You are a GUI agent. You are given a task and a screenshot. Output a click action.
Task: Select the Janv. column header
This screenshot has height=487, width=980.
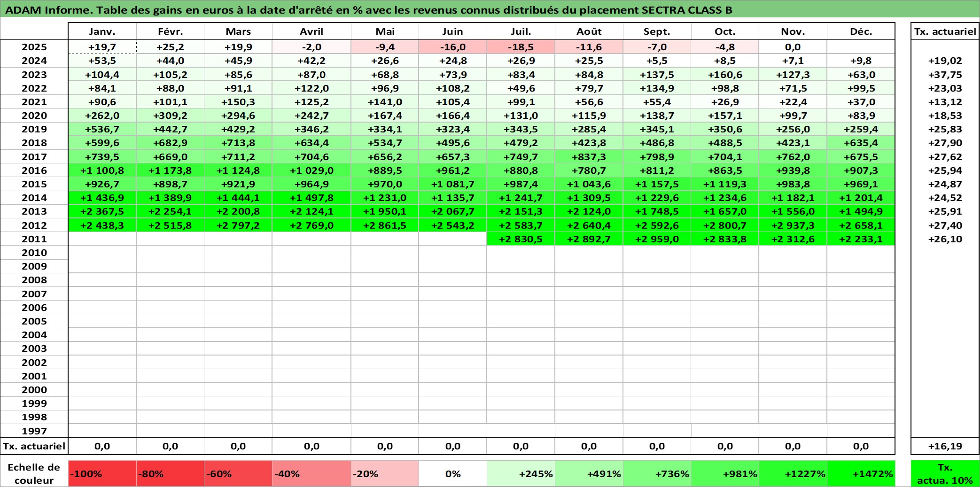102,31
